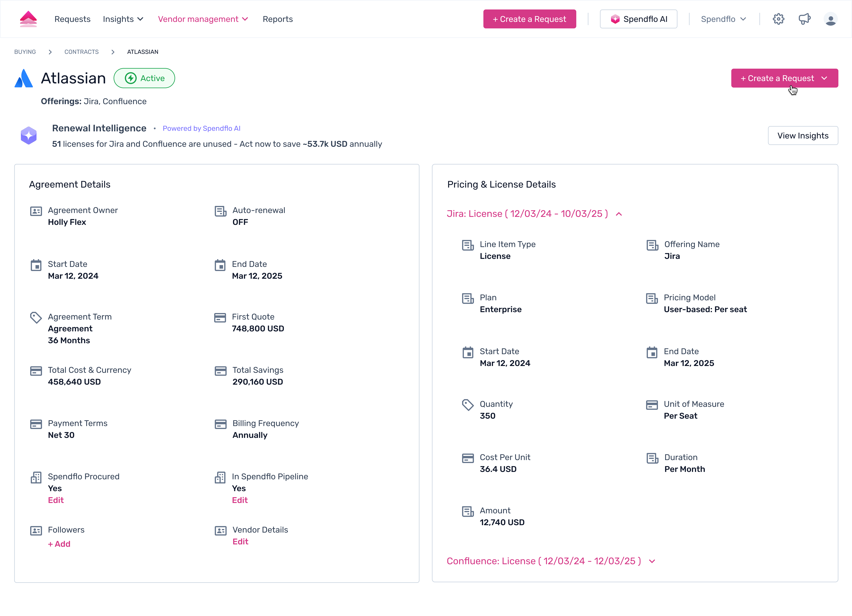Open the Insights menu dropdown
The width and height of the screenshot is (852, 616).
(123, 19)
